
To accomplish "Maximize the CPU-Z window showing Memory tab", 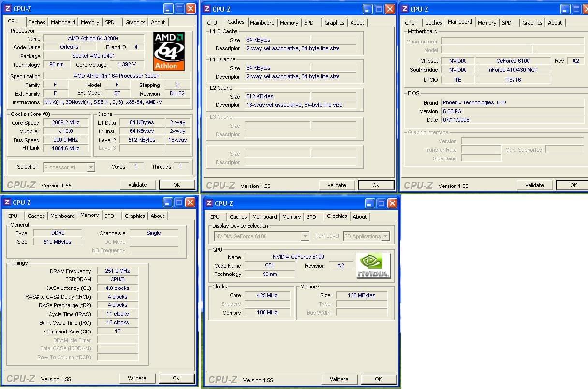I will point(179,202).
